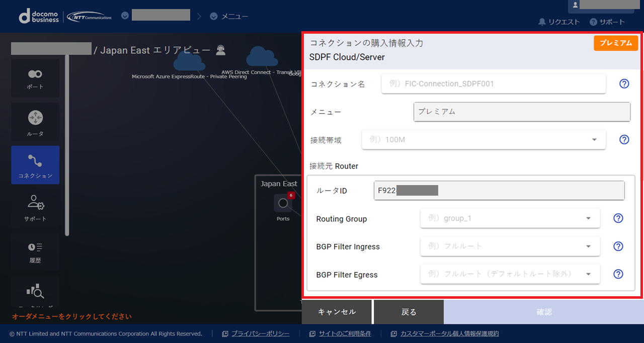The height and width of the screenshot is (343, 644).
Task: Open the サポート sidebar icon
Action: (x=35, y=208)
